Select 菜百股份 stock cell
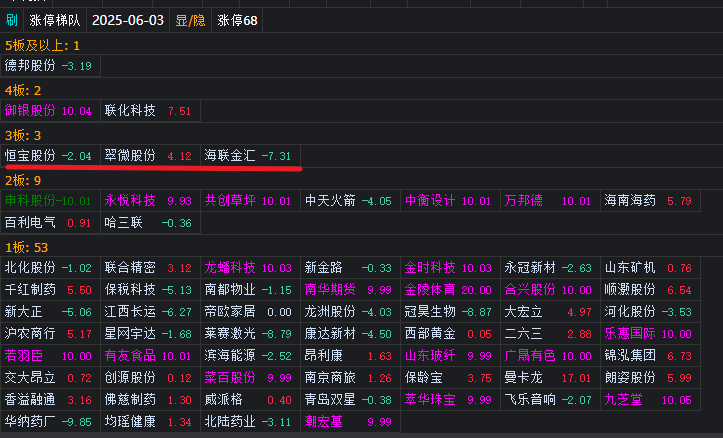 pyautogui.click(x=250, y=378)
